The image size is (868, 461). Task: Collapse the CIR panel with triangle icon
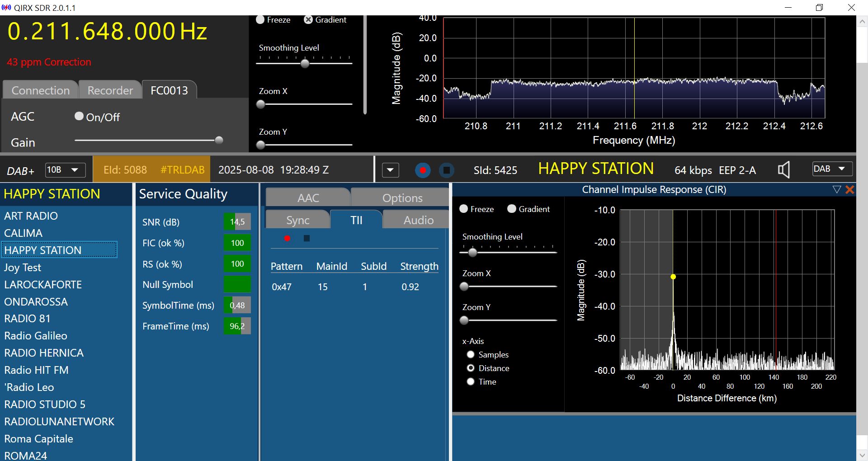(x=836, y=190)
